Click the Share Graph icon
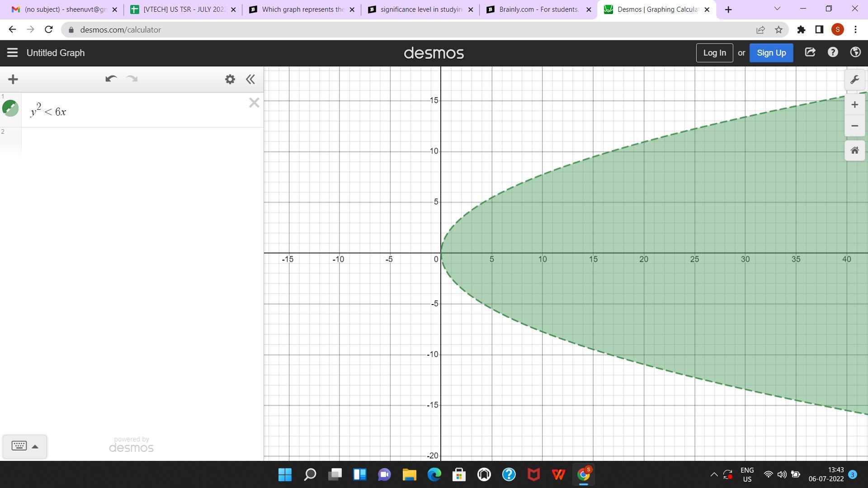 [x=810, y=52]
